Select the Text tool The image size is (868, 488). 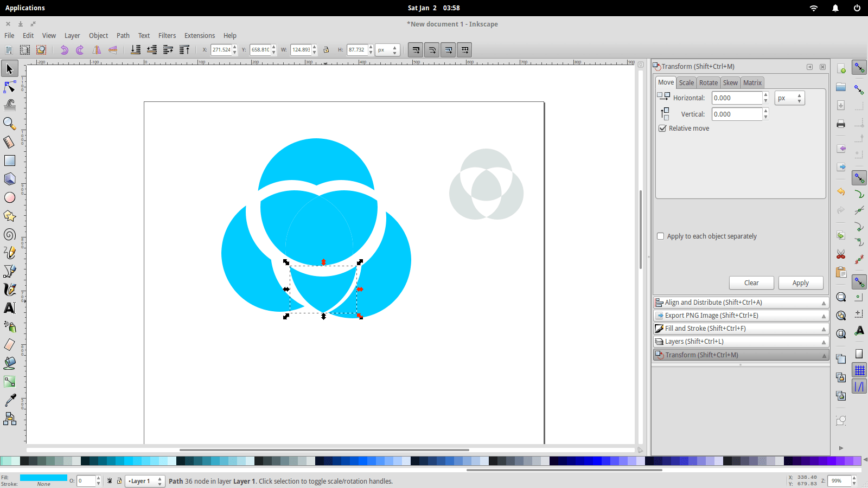click(x=10, y=308)
